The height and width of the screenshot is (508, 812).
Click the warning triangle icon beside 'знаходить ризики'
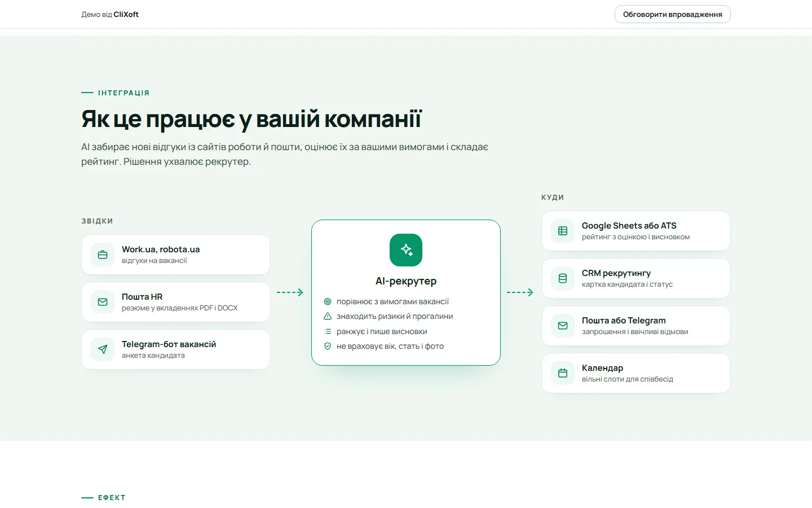[328, 316]
